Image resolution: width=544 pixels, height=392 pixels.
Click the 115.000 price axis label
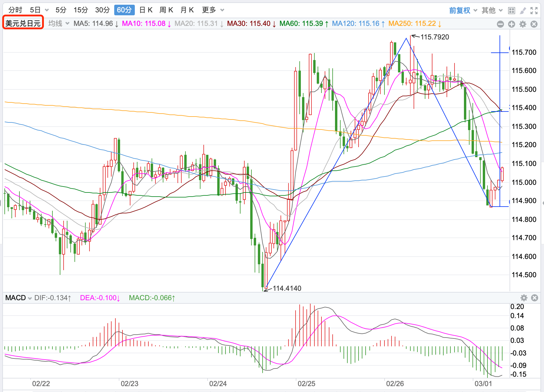pyautogui.click(x=524, y=182)
